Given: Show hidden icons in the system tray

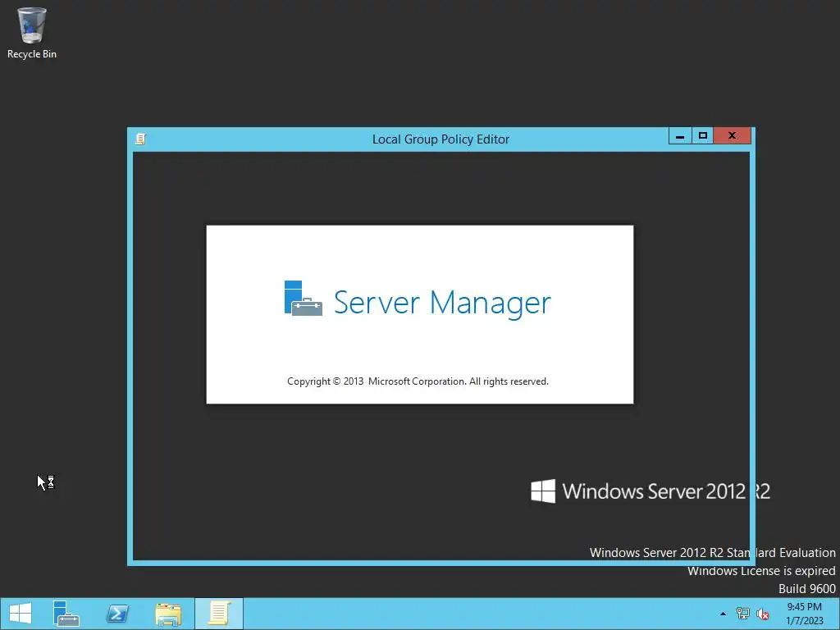Looking at the screenshot, I should (723, 614).
